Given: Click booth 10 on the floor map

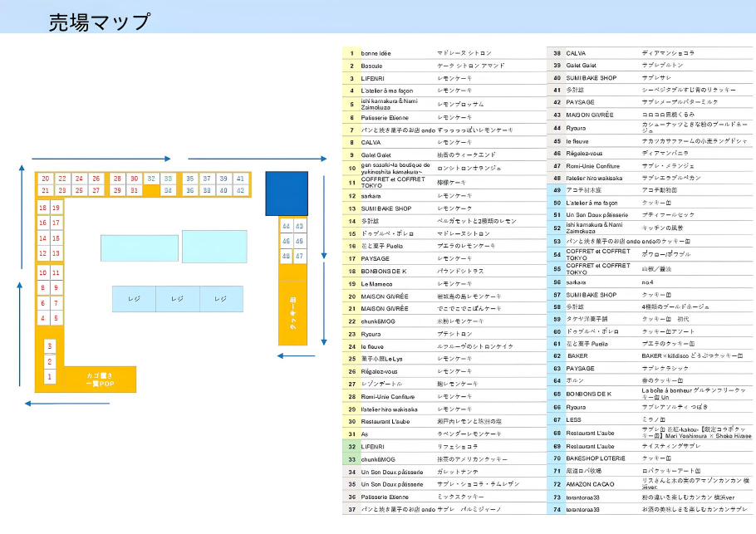Looking at the screenshot, I should pyautogui.click(x=43, y=272).
